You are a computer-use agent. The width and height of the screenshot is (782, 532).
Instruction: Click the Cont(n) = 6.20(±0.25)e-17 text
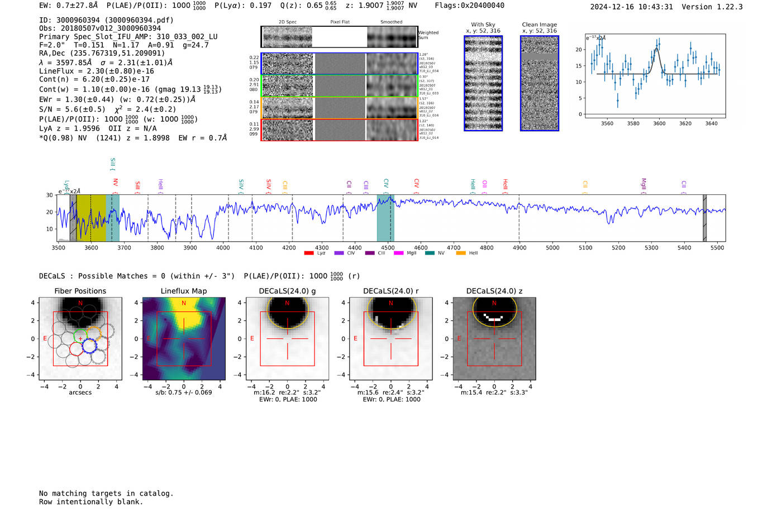click(94, 79)
